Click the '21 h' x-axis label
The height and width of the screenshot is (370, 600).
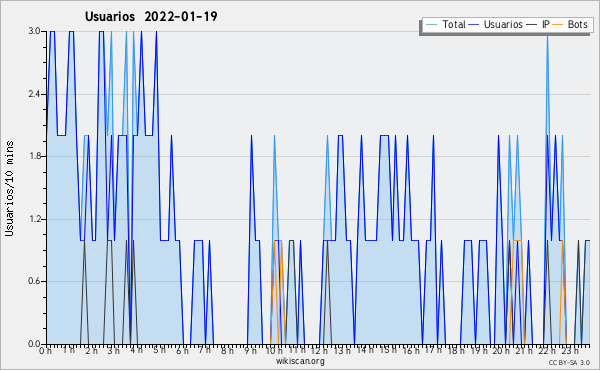pos(524,350)
